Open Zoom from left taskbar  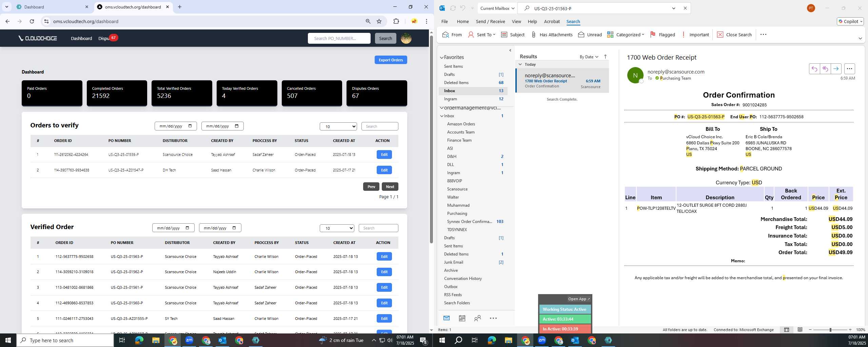point(189,340)
